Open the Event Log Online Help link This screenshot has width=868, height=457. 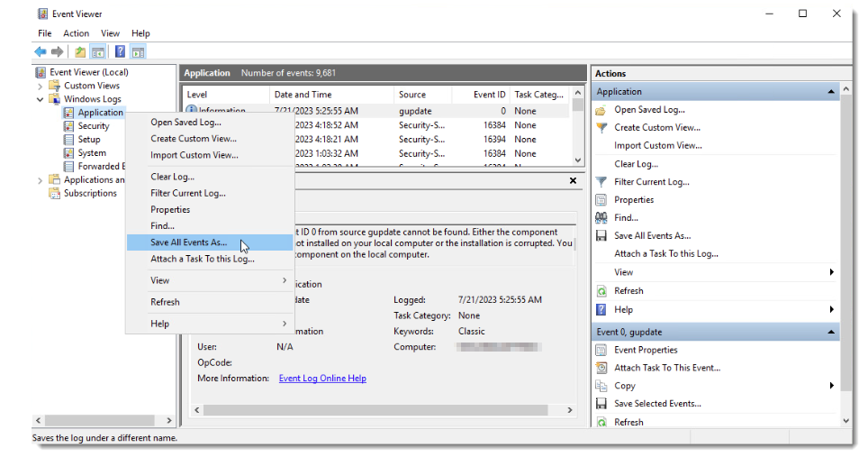(x=322, y=379)
